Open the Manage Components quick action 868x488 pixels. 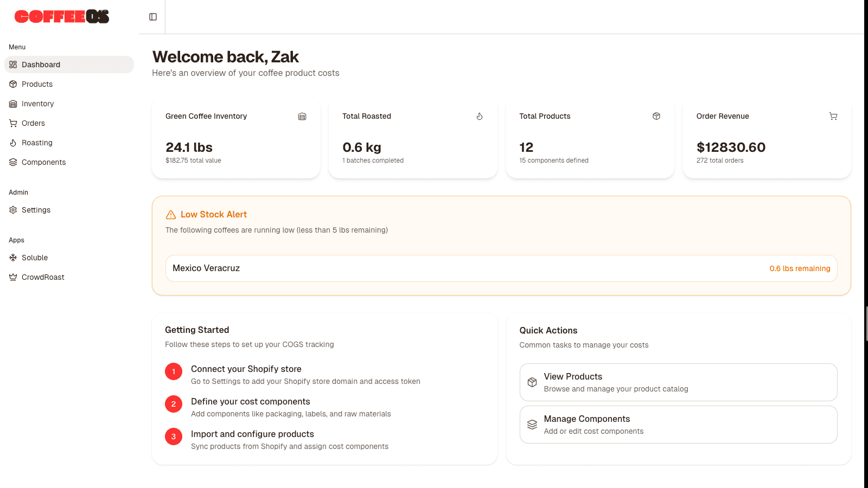point(678,425)
